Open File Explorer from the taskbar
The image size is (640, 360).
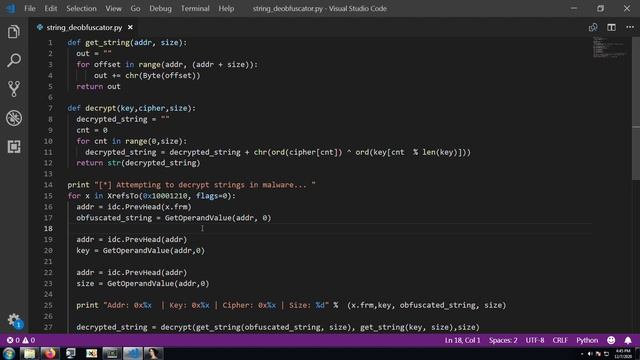pos(29,353)
